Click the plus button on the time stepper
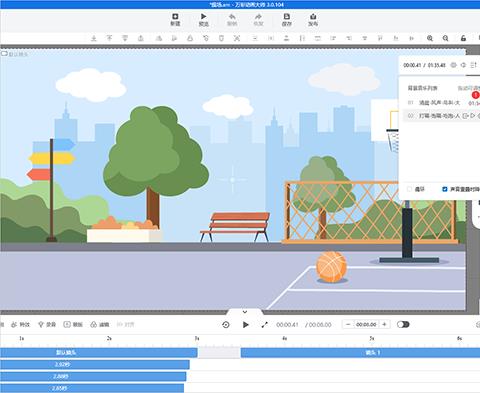 pos(384,324)
